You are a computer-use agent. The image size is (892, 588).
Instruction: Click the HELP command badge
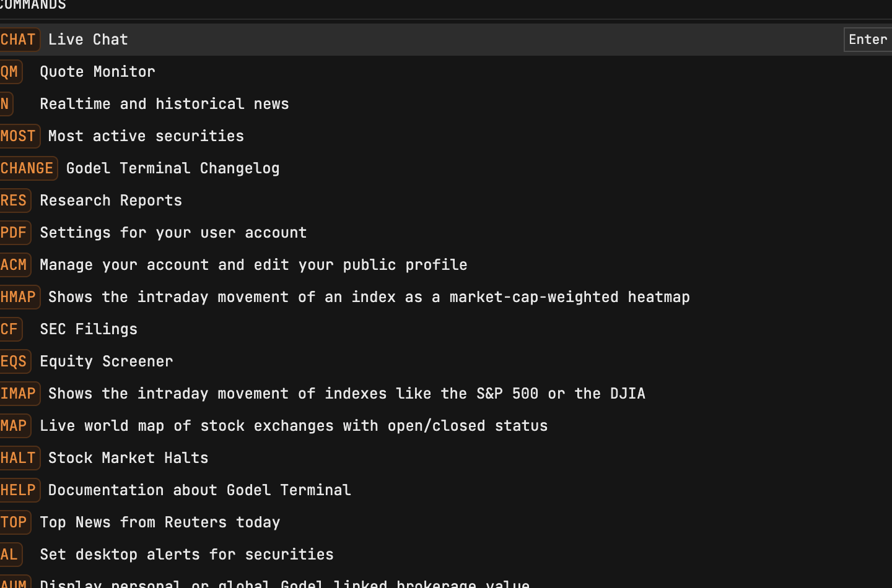19,490
